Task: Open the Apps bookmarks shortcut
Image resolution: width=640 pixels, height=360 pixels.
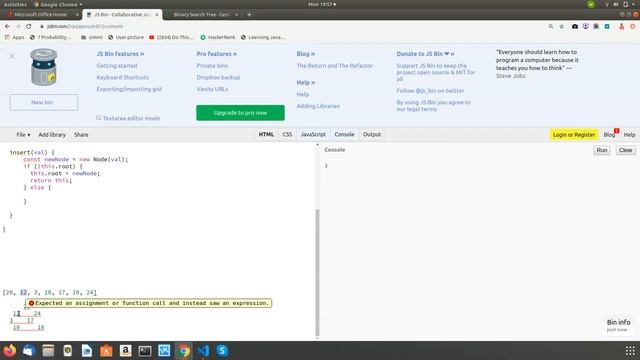Action: [14, 37]
